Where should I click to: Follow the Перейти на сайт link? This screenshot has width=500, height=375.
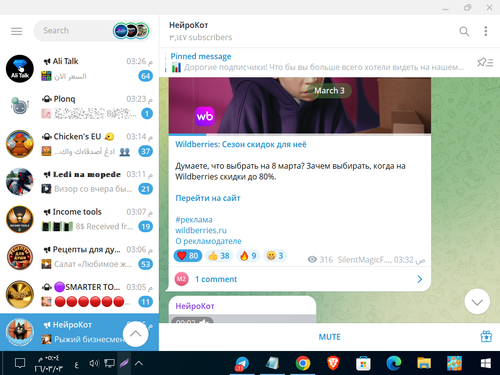pyautogui.click(x=208, y=198)
